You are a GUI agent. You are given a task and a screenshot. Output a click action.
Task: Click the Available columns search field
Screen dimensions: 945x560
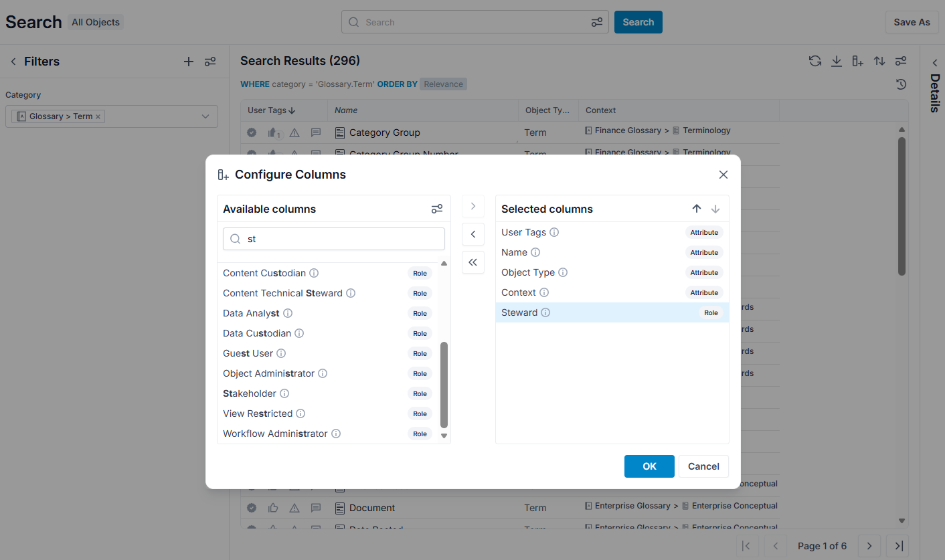[334, 239]
